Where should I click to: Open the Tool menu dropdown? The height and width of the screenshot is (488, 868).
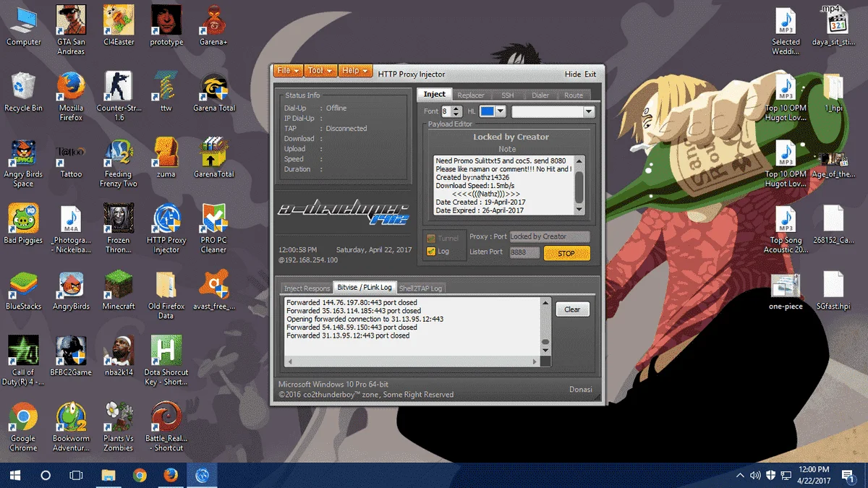pyautogui.click(x=320, y=71)
